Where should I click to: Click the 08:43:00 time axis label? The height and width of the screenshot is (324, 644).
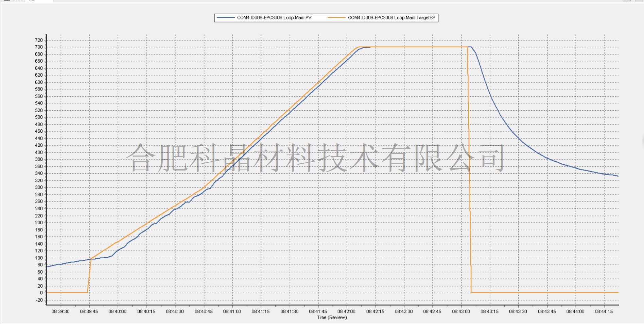click(461, 311)
